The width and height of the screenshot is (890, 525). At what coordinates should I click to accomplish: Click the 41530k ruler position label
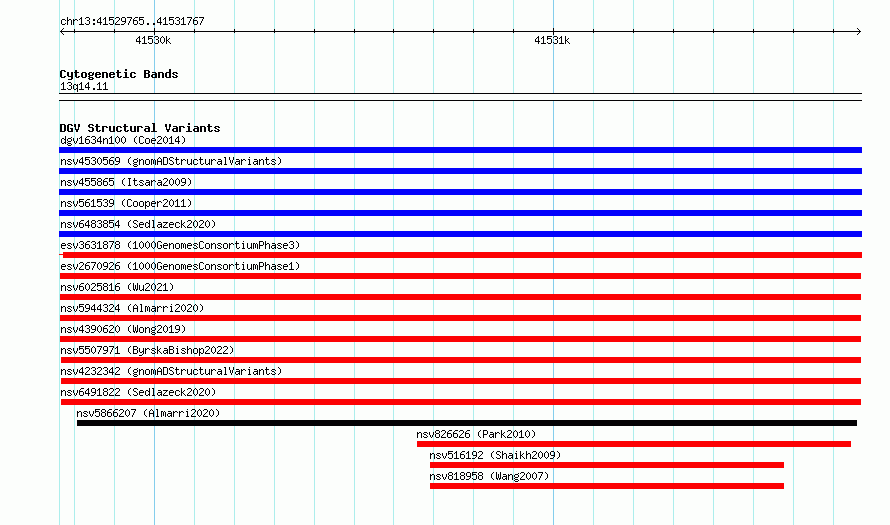(x=153, y=40)
